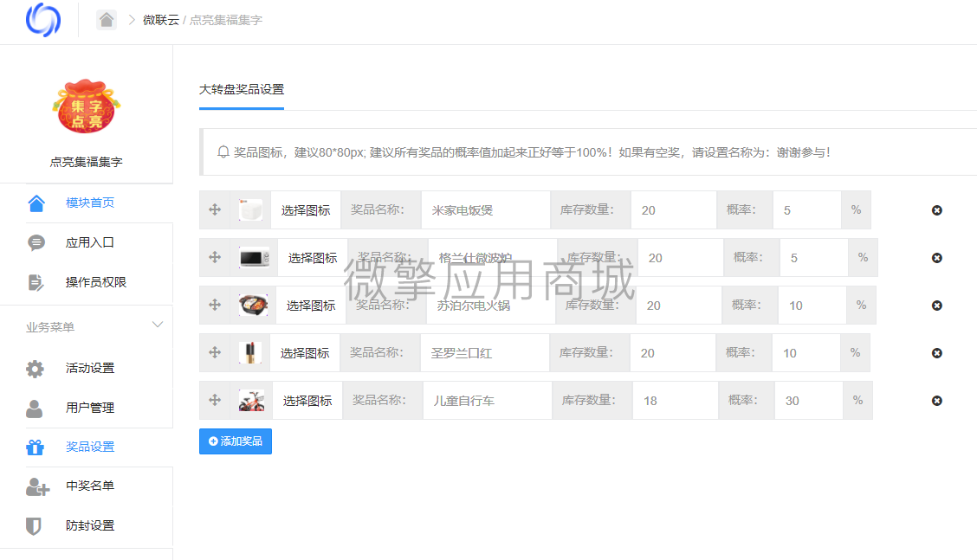Screen dimensions: 977x560
Task: Click the circular logo at top left
Action: click(x=42, y=20)
